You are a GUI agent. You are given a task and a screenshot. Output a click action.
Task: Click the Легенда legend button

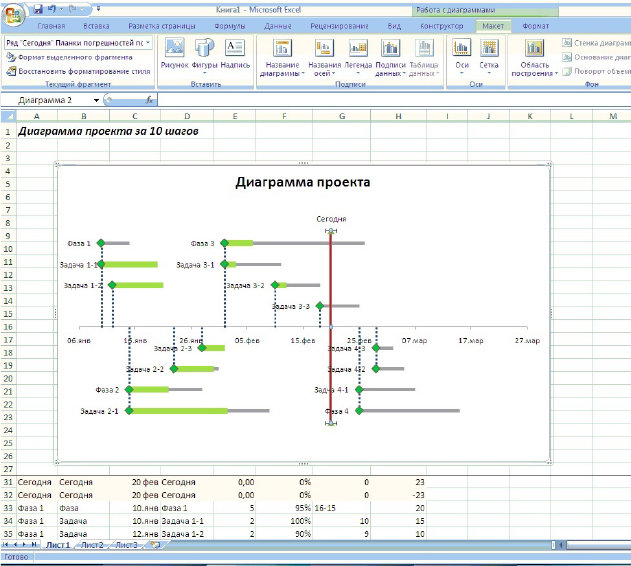(359, 56)
